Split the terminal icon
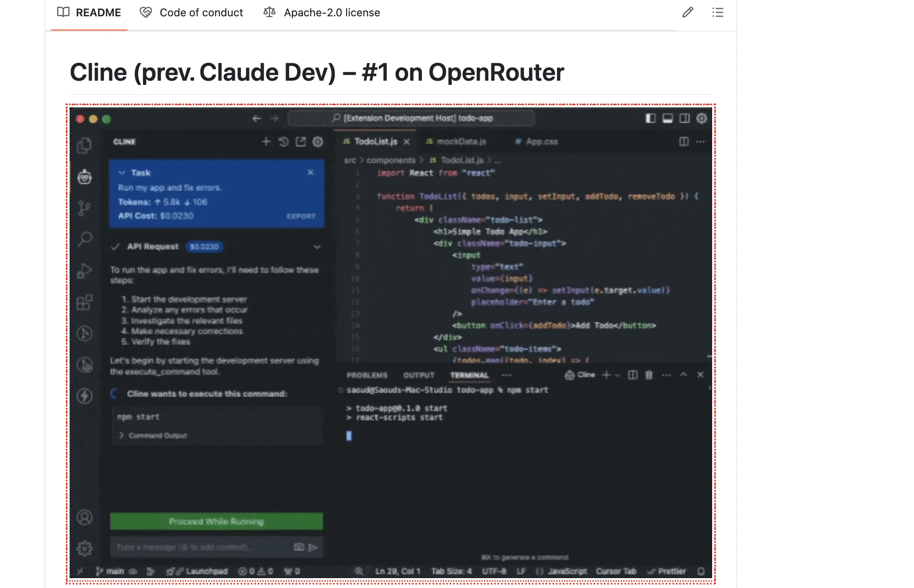Screen dimensions: 914x588 633,375
